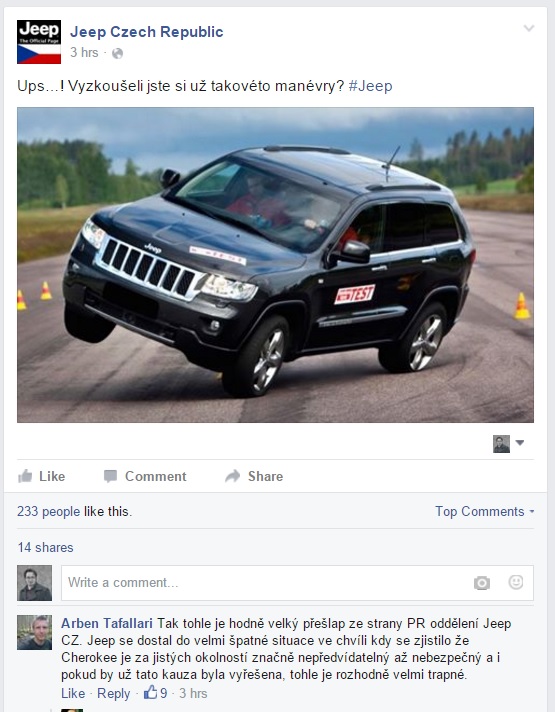Screen dimensions: 555x712
Task: Open the tilting Jeep photo
Action: (275, 265)
